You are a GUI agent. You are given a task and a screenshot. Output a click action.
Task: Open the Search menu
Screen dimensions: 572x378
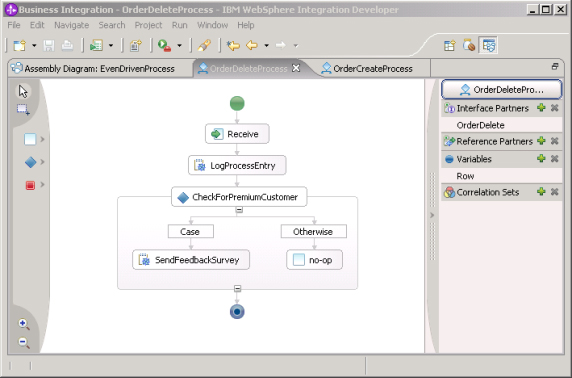(112, 25)
